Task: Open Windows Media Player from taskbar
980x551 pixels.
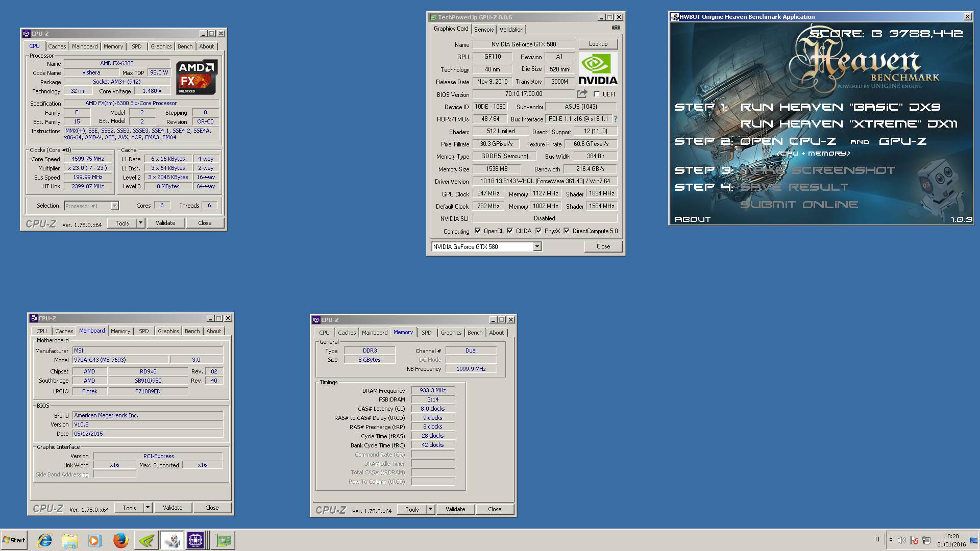Action: tap(95, 540)
